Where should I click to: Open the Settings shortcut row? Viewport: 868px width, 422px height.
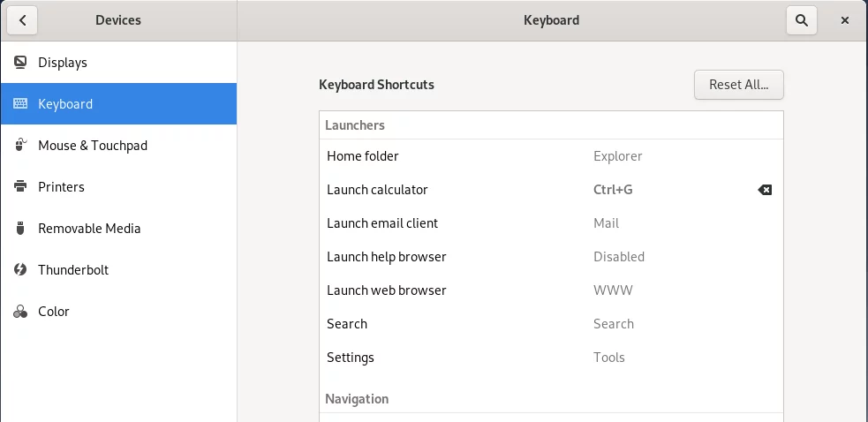(x=551, y=358)
